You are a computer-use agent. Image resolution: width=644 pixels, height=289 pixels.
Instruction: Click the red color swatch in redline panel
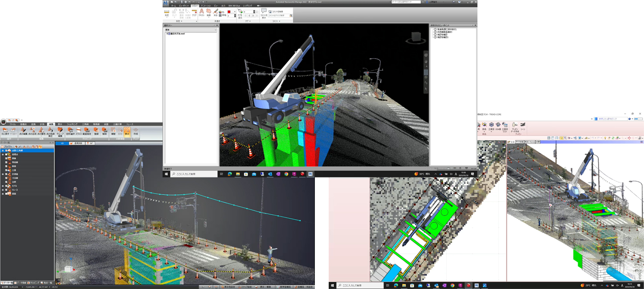pos(229,12)
